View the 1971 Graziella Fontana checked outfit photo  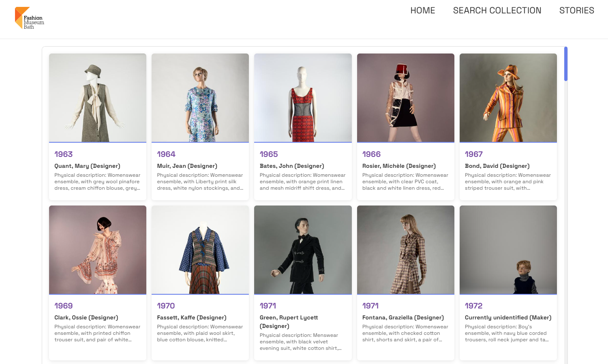(x=405, y=250)
